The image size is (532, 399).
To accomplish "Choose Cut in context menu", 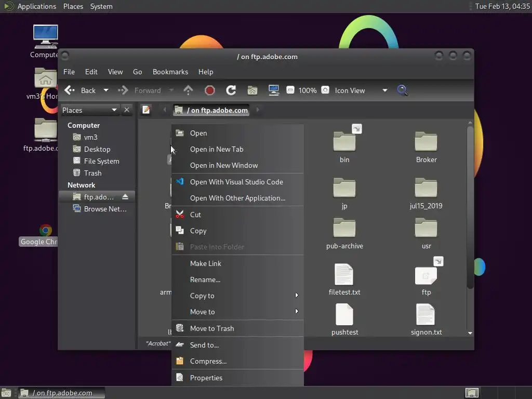I will (237, 215).
